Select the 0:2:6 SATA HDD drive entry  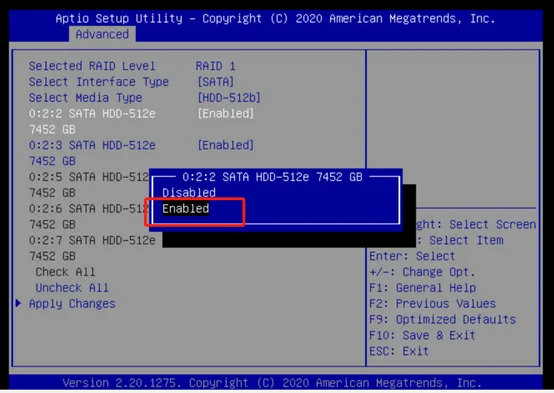point(89,209)
